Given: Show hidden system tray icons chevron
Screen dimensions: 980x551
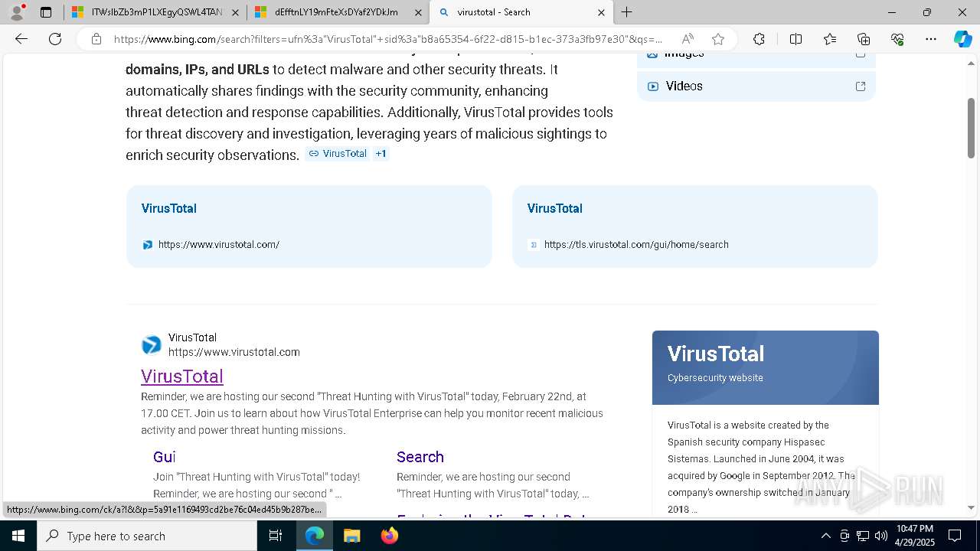Looking at the screenshot, I should click(x=825, y=536).
